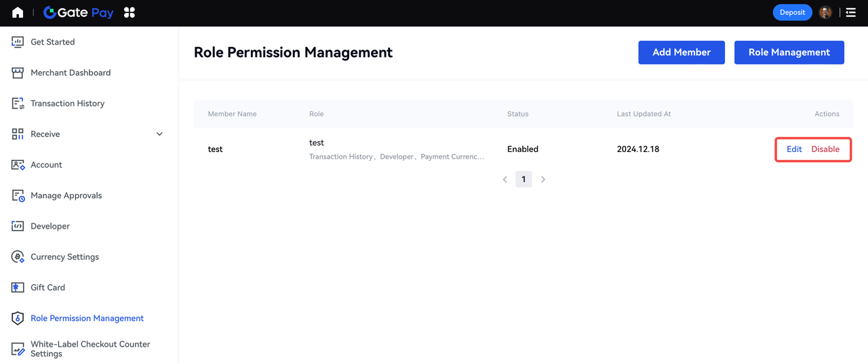Click the Deposit button in header
The width and height of the screenshot is (868, 363).
pos(792,12)
